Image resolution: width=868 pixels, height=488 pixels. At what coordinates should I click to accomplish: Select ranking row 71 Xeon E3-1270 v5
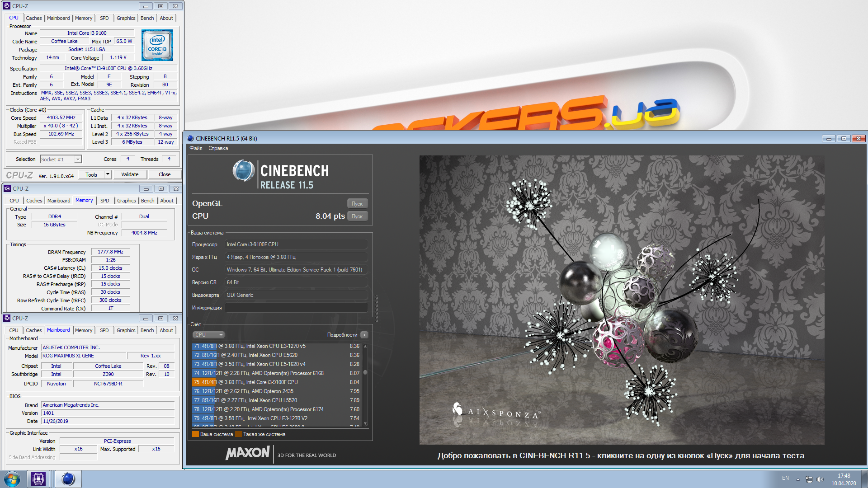click(x=277, y=346)
